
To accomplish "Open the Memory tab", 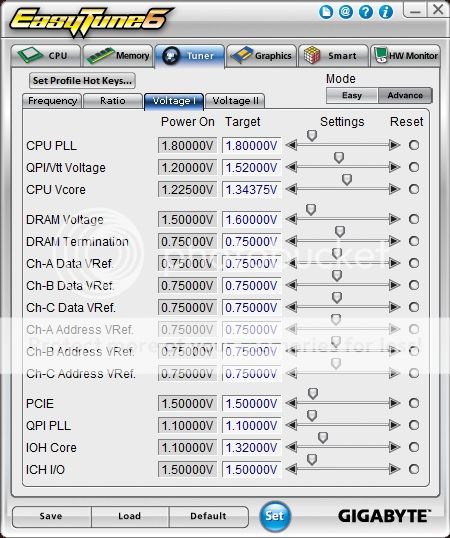I will [118, 56].
